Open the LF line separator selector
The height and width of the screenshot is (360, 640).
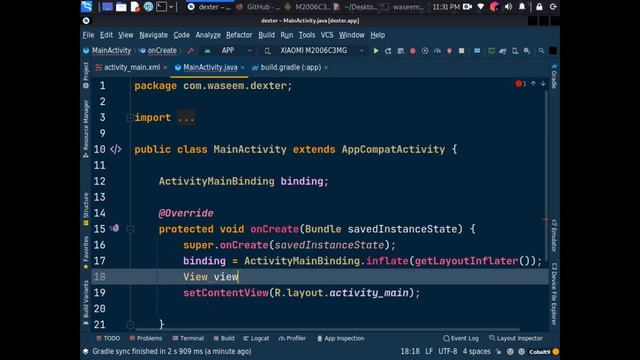pyautogui.click(x=429, y=351)
